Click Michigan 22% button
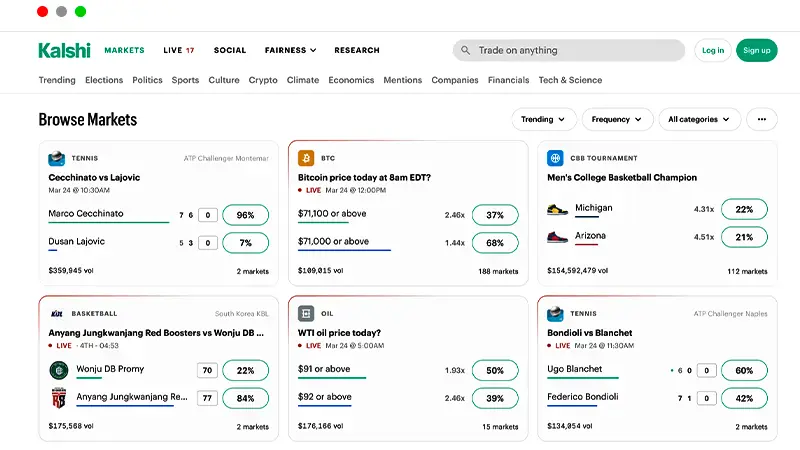The image size is (800, 450). (x=744, y=209)
